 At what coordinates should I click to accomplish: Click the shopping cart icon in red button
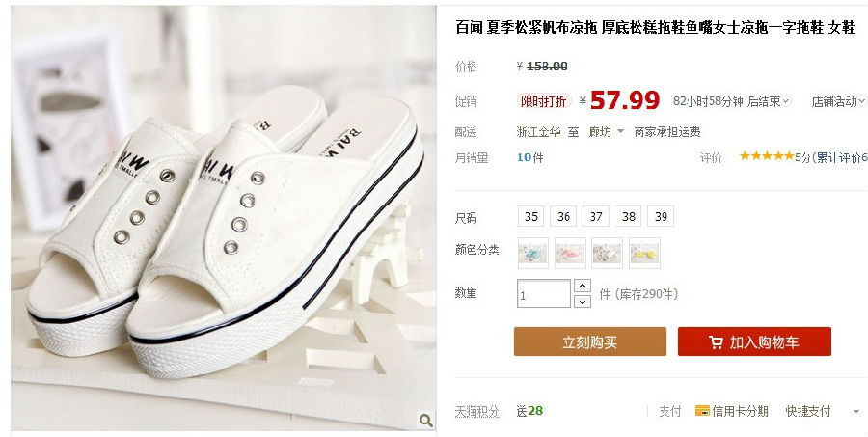716,342
